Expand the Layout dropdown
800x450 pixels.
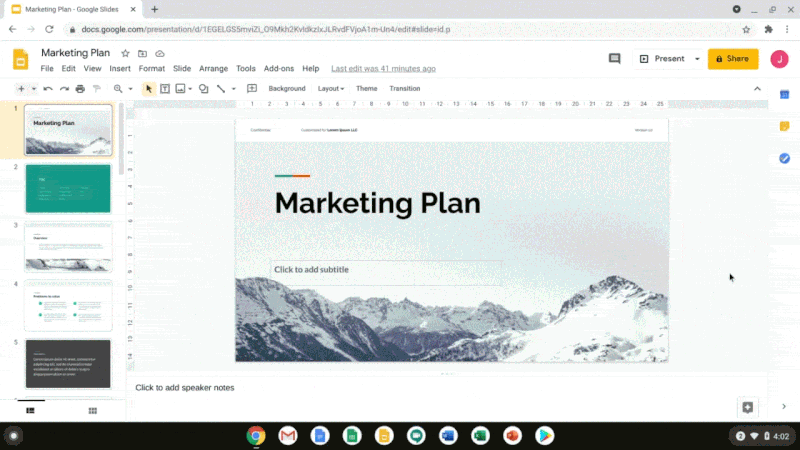tap(331, 89)
